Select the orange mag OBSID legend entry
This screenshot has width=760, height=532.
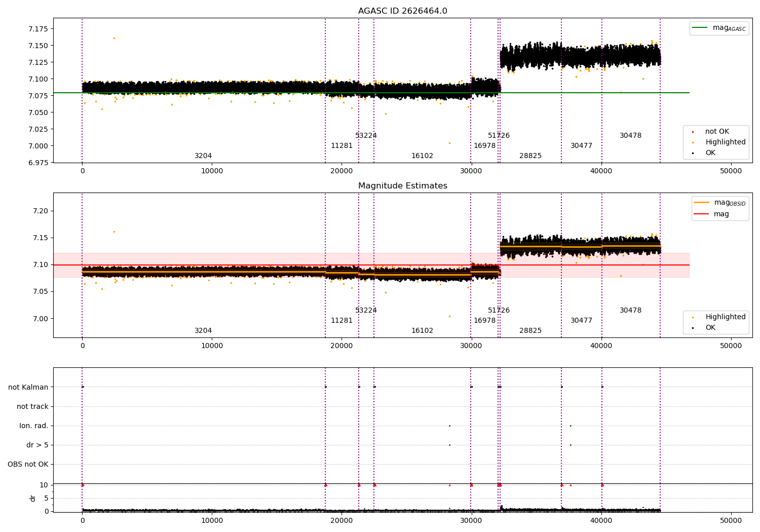point(720,203)
